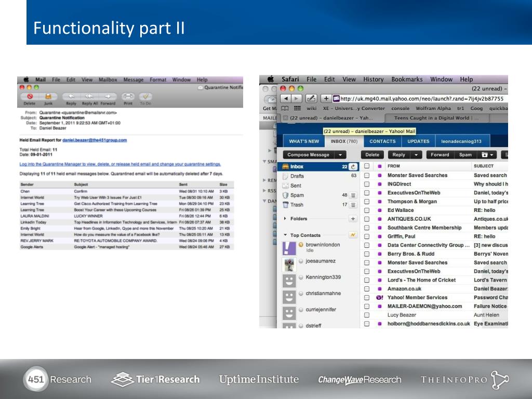Open the Reply dropdown arrow

(x=416, y=155)
